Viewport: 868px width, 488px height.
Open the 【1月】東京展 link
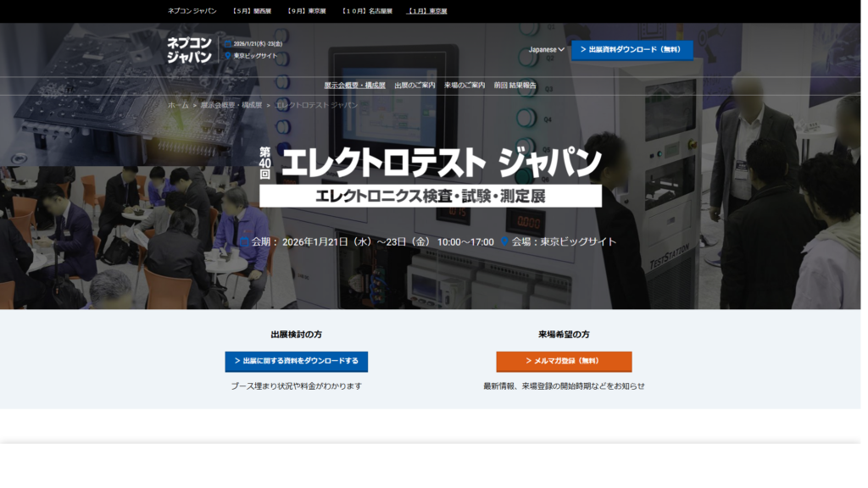click(x=427, y=11)
